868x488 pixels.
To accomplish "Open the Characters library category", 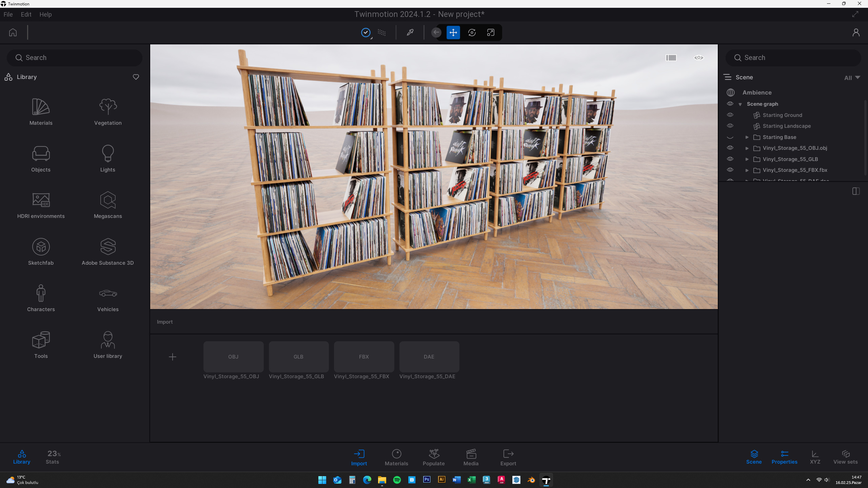I will coord(41,298).
